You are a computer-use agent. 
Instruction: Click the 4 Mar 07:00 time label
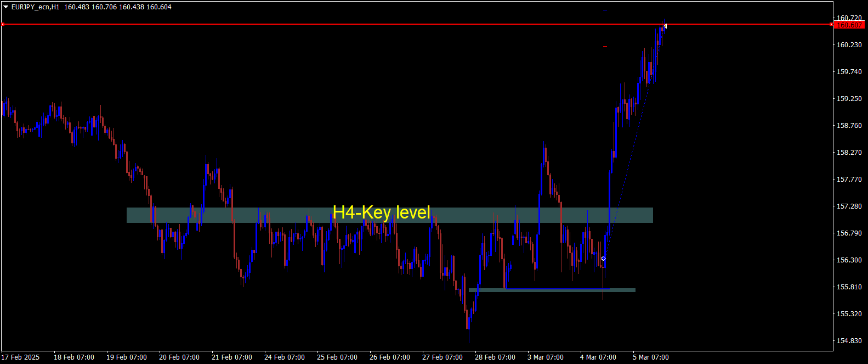(598, 357)
